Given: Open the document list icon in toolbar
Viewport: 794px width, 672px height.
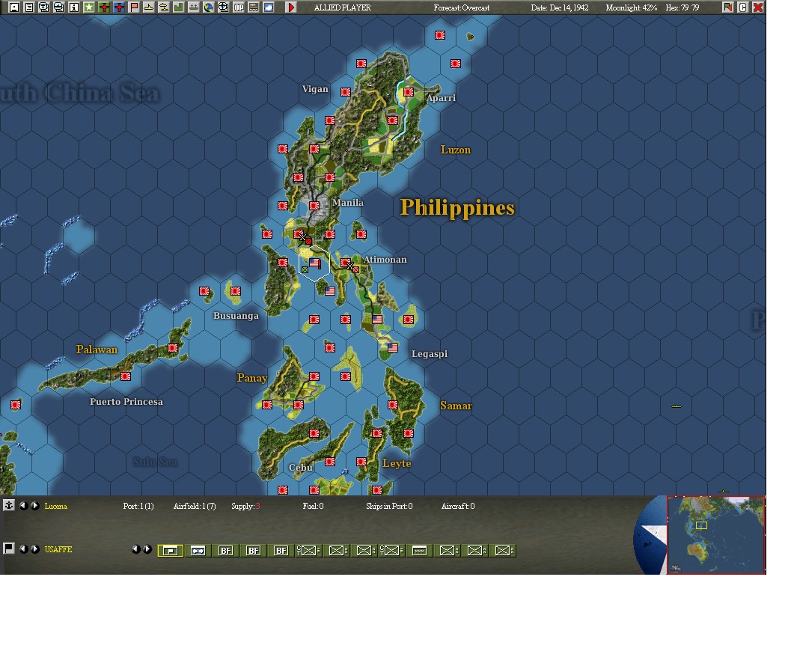Looking at the screenshot, I should click(29, 7).
